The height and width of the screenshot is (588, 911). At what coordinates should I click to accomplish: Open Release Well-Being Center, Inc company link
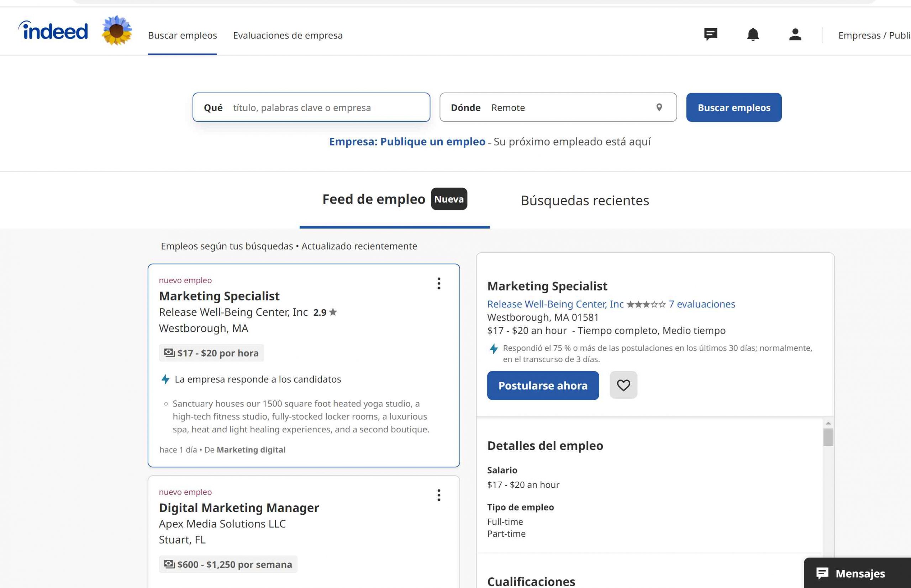[555, 304]
